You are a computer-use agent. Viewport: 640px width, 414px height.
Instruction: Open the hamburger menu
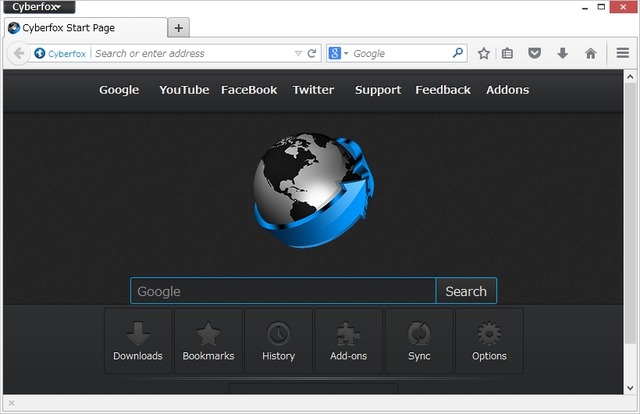point(622,53)
